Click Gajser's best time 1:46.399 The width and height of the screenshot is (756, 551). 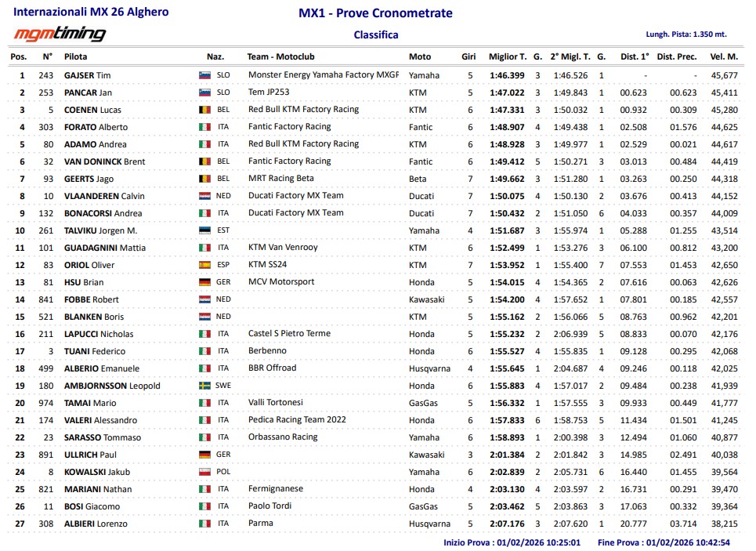pos(507,75)
